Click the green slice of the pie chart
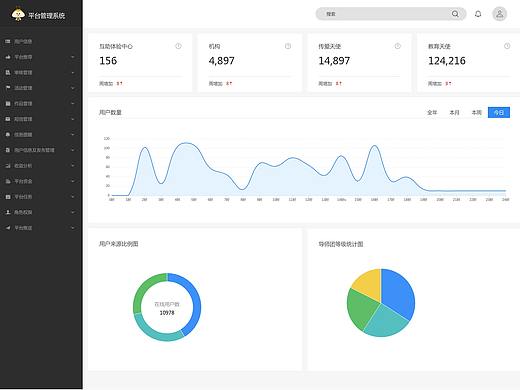 360,310
